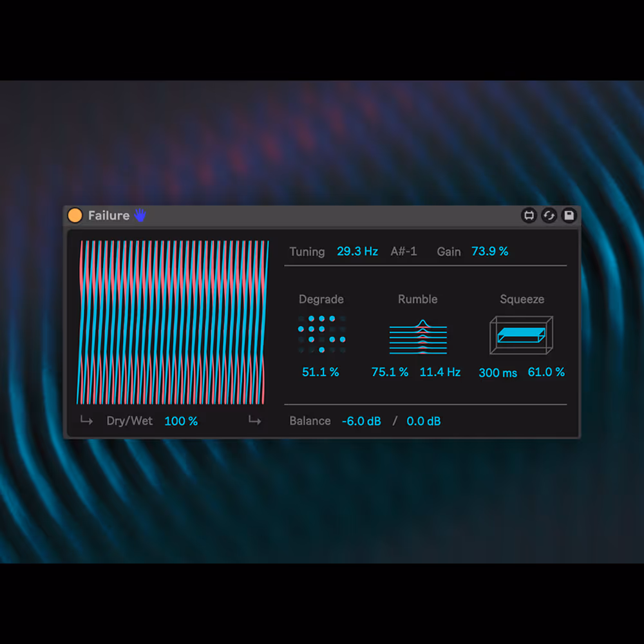This screenshot has width=644, height=644.
Task: Select the Rumble 11.4 Hz frequency
Action: click(440, 372)
